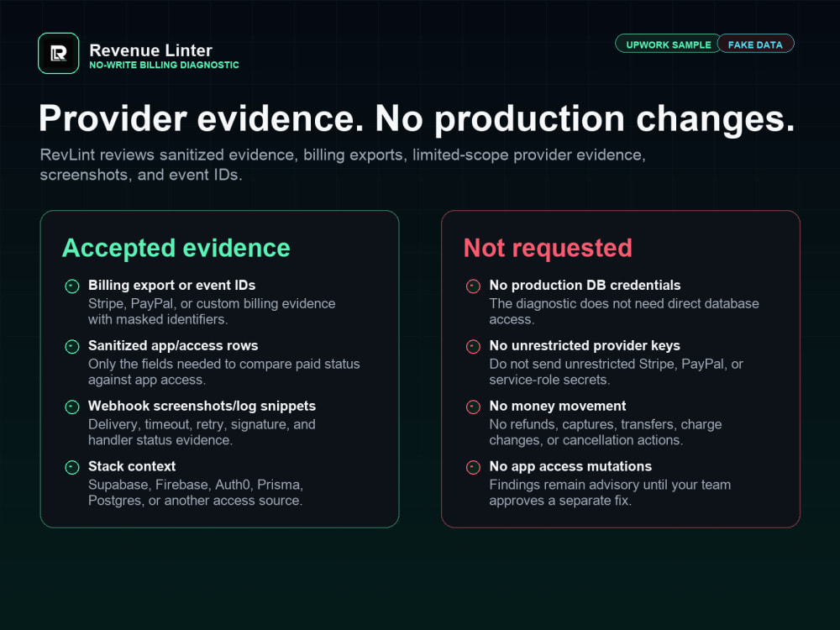Click the red bullet for No app access mutations

click(x=473, y=467)
